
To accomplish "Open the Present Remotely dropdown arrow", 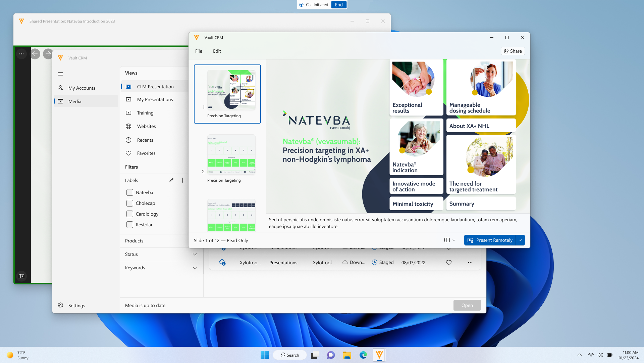I will coord(520,240).
